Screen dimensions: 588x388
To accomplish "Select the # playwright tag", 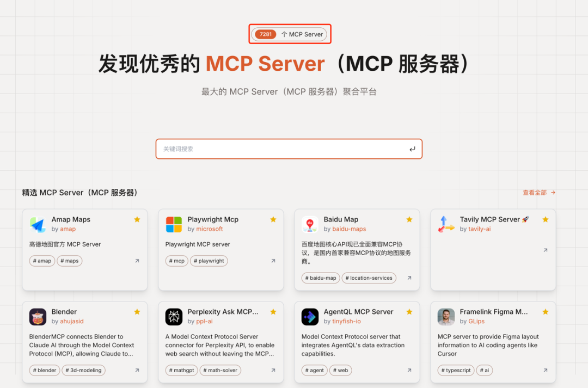I will coord(209,261).
